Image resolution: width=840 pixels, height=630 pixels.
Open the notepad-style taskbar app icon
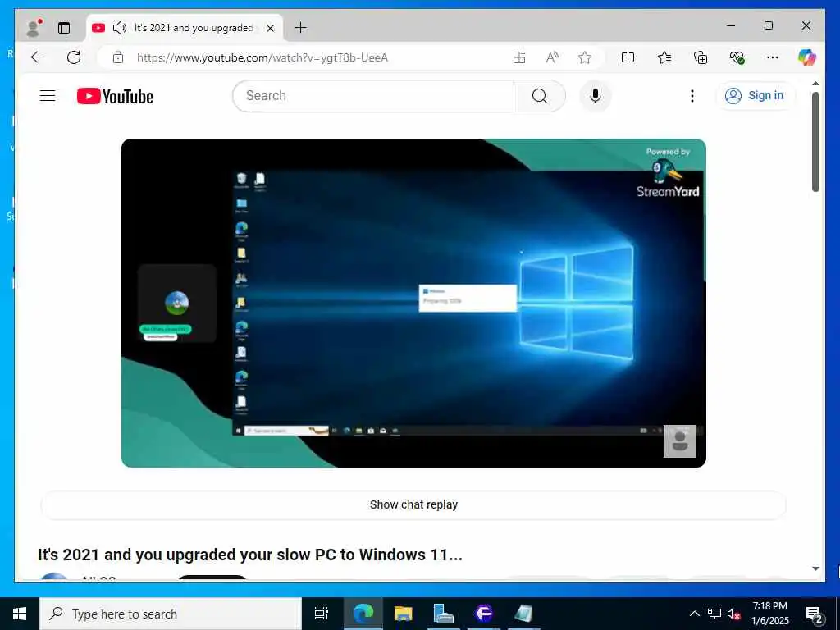[524, 614]
